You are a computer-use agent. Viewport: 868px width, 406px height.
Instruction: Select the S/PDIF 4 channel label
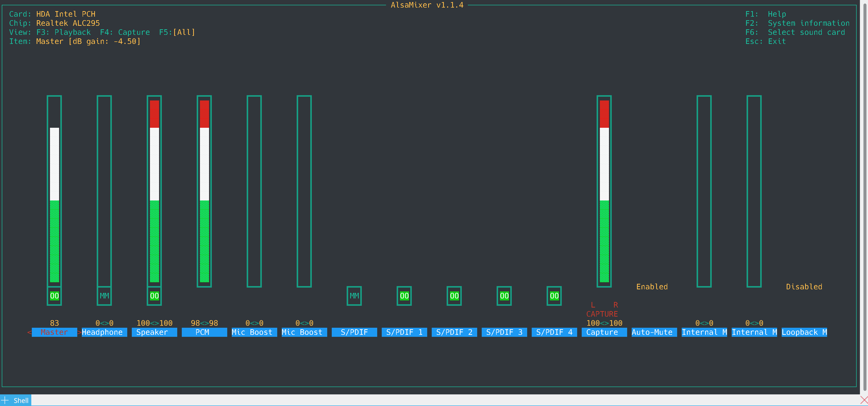[554, 332]
